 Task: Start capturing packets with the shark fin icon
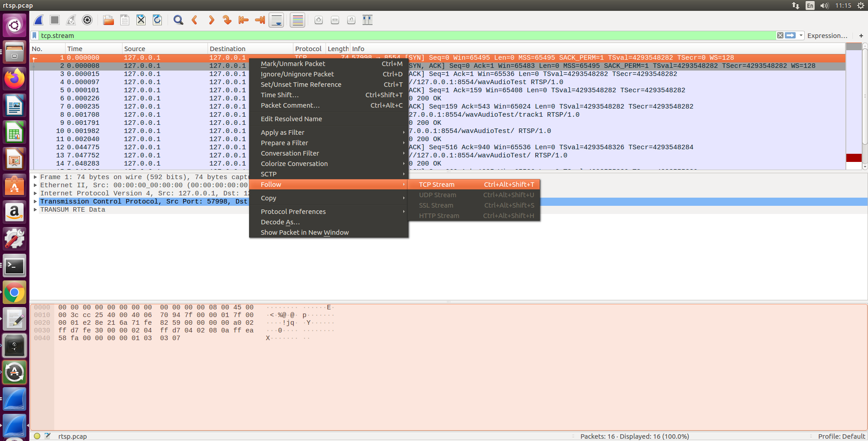(x=39, y=20)
